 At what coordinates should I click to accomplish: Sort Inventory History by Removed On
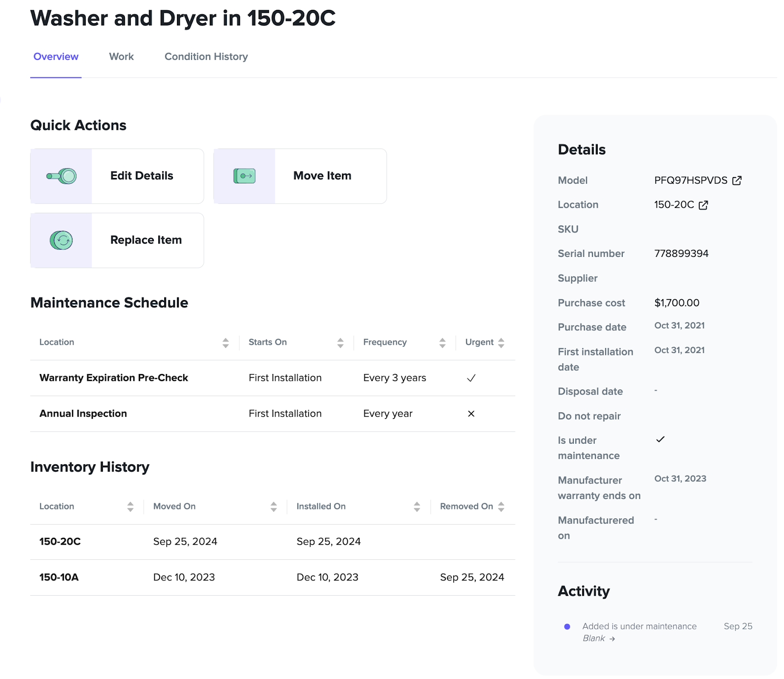tap(501, 507)
